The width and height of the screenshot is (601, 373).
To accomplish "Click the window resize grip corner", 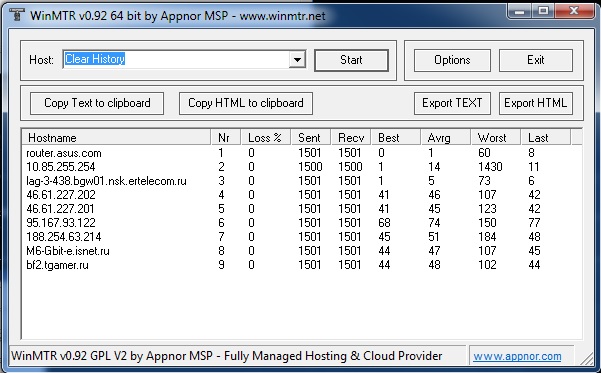I will click(x=586, y=358).
